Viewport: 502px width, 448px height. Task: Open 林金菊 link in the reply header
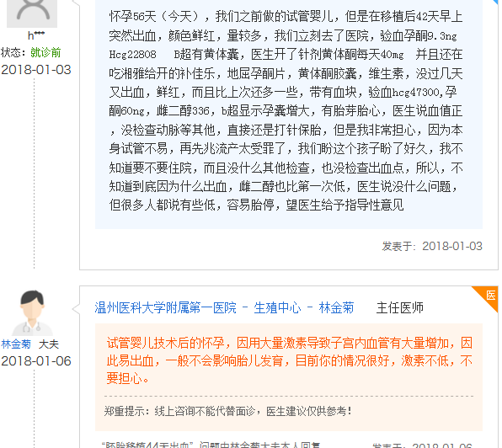tap(336, 308)
